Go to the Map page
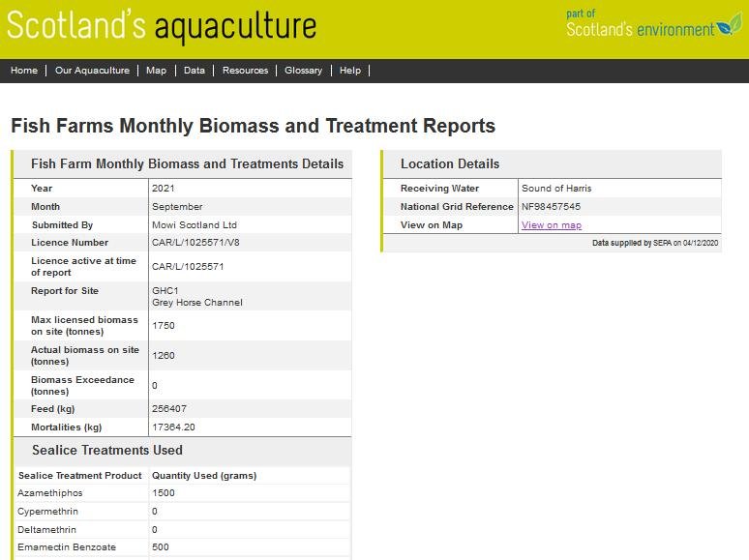This screenshot has height=560, width=749. (x=156, y=71)
